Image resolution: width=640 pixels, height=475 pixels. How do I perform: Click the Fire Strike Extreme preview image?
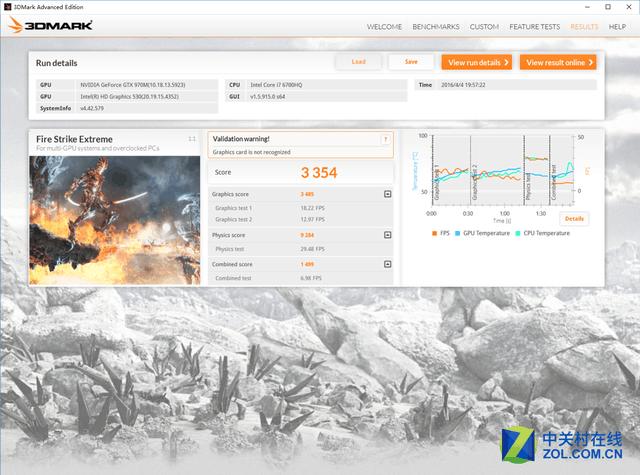point(115,220)
